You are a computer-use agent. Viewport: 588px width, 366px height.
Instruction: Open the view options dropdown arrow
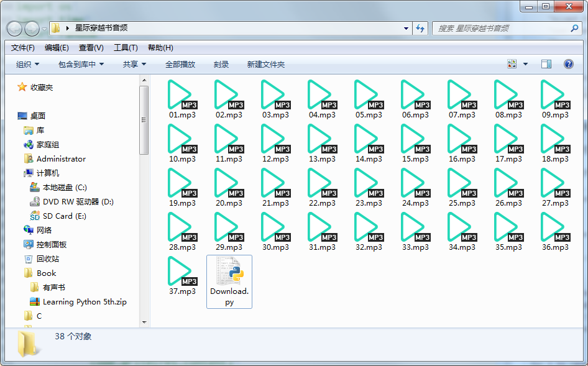pos(525,64)
